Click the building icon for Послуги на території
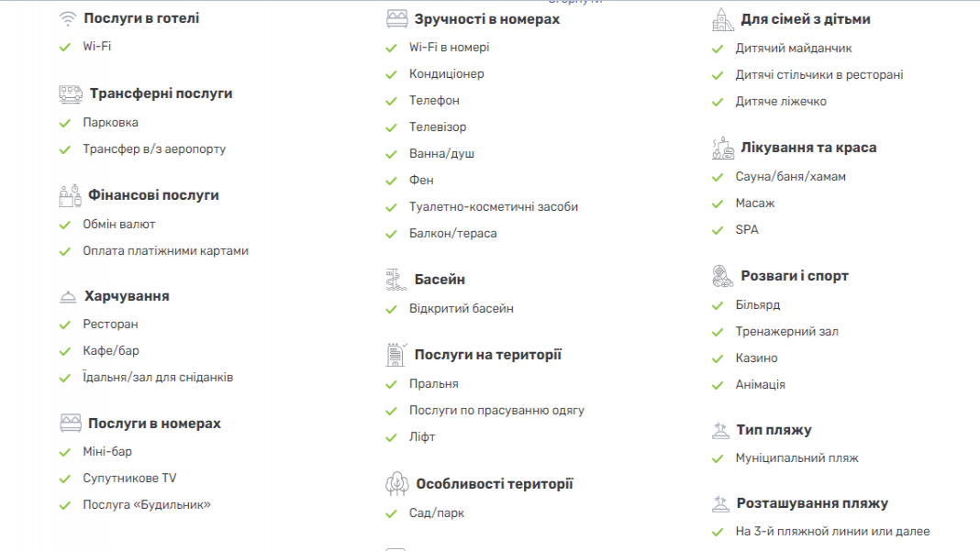 click(396, 355)
